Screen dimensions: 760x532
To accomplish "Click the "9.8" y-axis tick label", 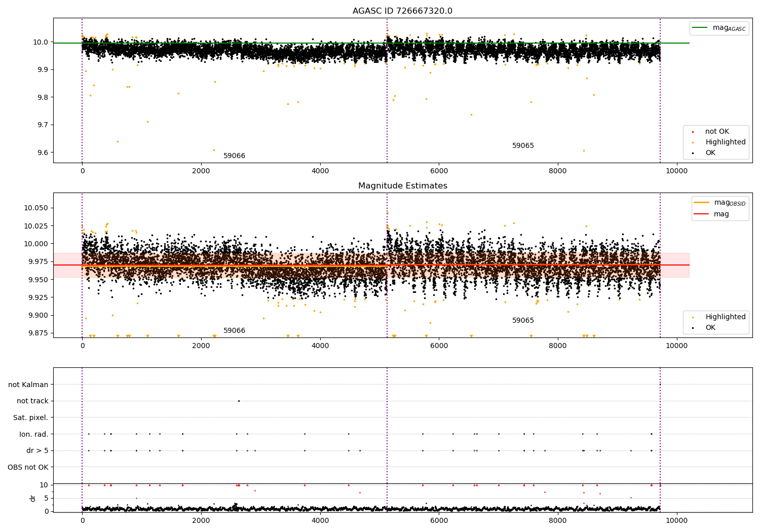I will 43,97.
